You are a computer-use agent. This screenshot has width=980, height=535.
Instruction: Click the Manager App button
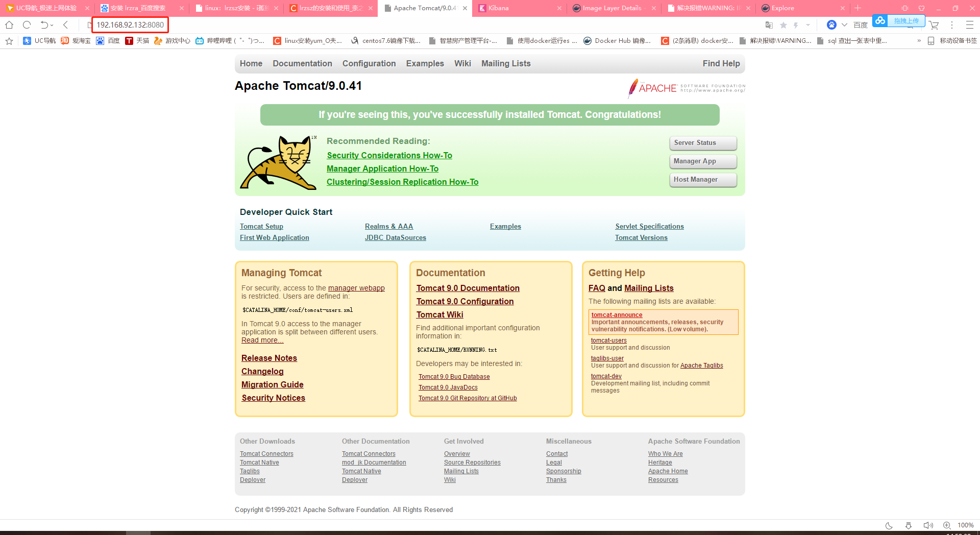(703, 161)
